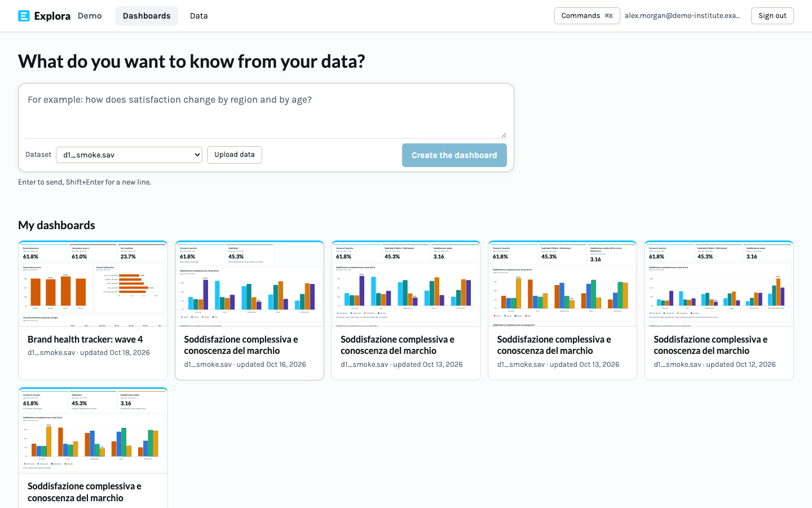Click the Brand health tracker: wave 4 title

click(85, 339)
